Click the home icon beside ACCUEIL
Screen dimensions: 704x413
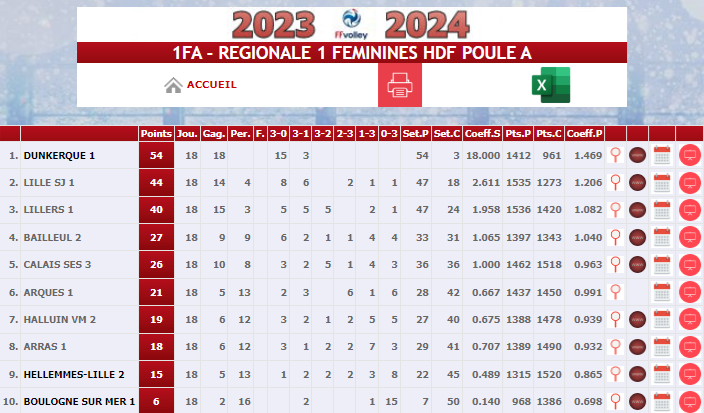[173, 85]
